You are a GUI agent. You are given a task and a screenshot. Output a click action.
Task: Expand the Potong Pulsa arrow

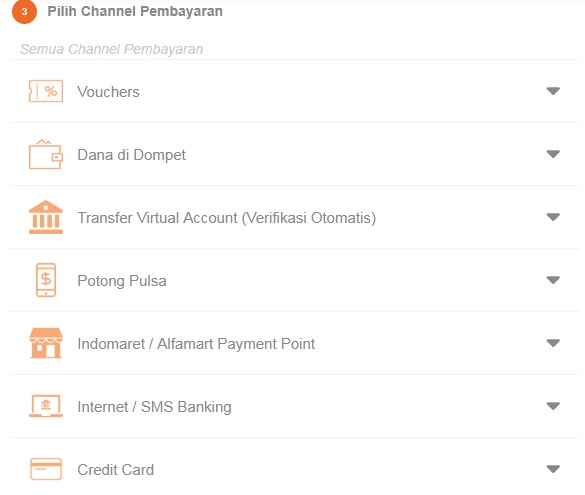pyautogui.click(x=553, y=280)
